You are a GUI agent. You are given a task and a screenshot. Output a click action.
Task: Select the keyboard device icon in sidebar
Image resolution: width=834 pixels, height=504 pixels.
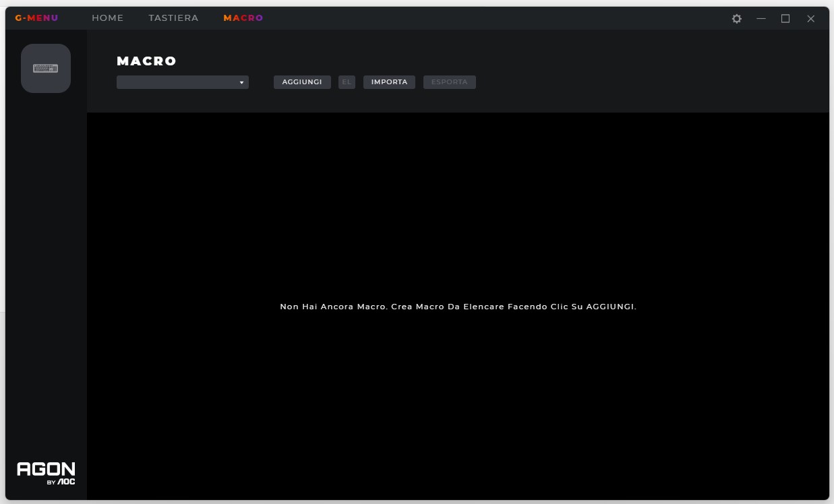(46, 68)
